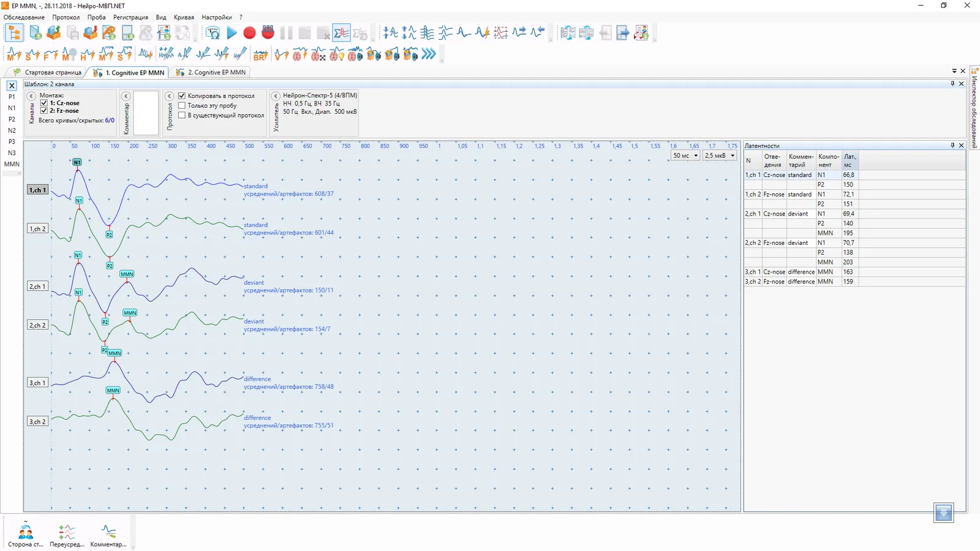Collapse the Комментар section arrow
Image resolution: width=980 pixels, height=551 pixels.
(126, 96)
